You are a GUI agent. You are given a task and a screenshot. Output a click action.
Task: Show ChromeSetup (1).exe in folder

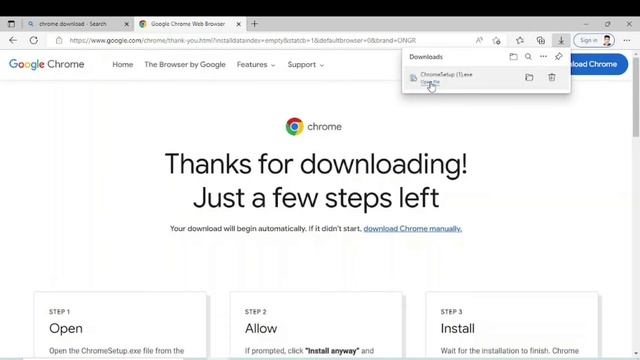[529, 77]
